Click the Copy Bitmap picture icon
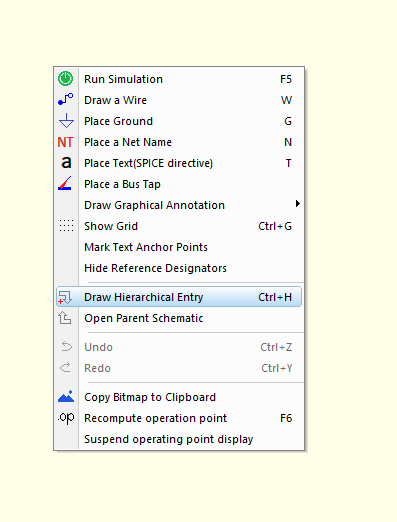The image size is (397, 522). tap(66, 396)
